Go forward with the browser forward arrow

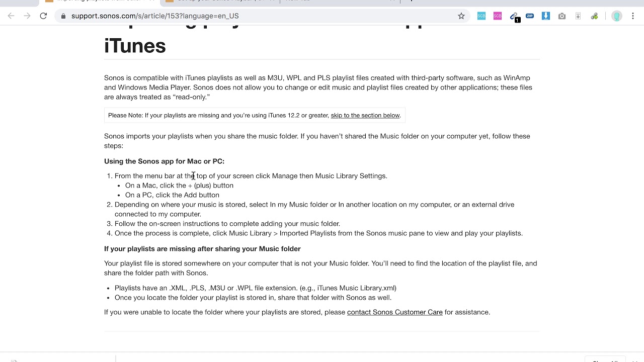tap(27, 16)
